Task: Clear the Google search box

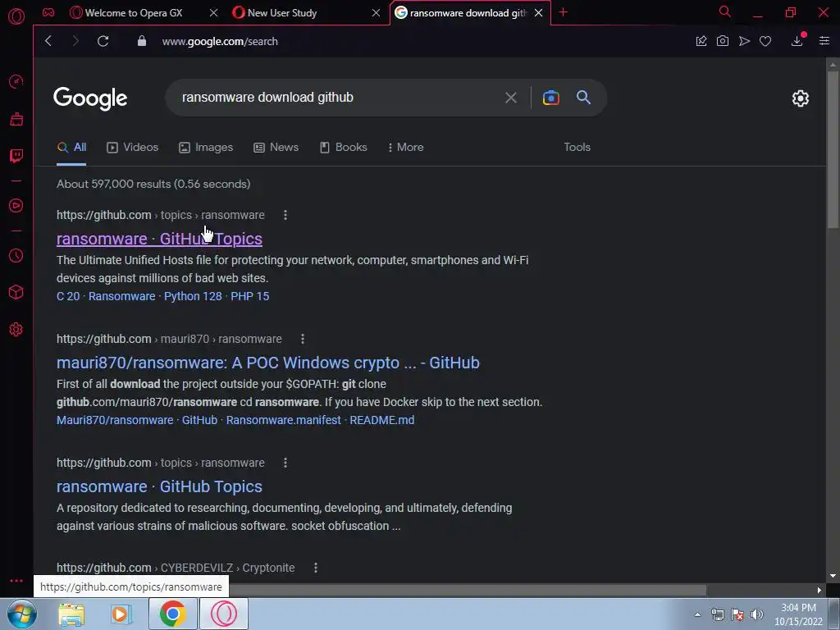Action: [510, 98]
